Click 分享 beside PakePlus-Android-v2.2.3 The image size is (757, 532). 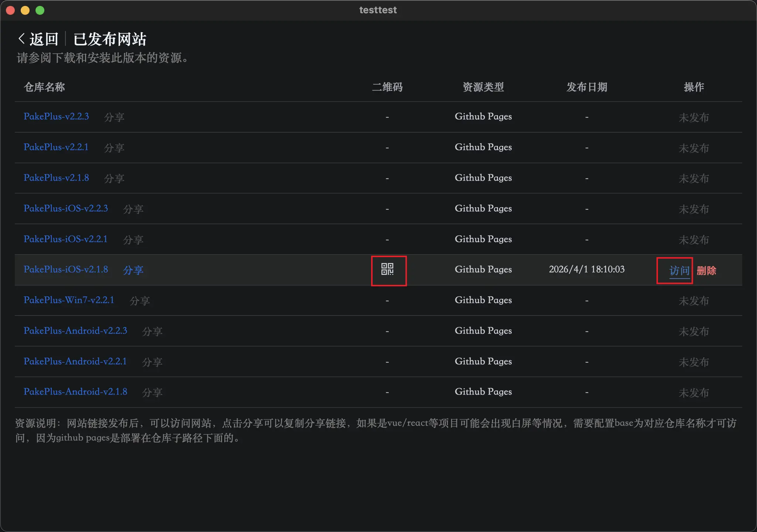(152, 331)
